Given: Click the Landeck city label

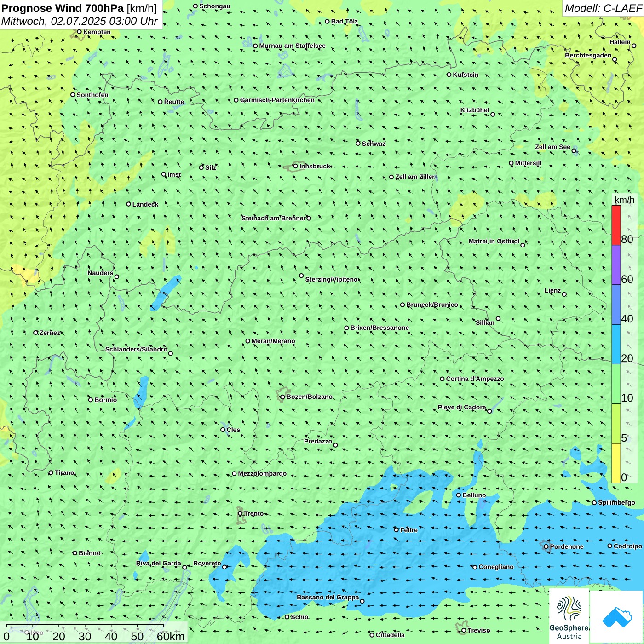Looking at the screenshot, I should [x=145, y=204].
